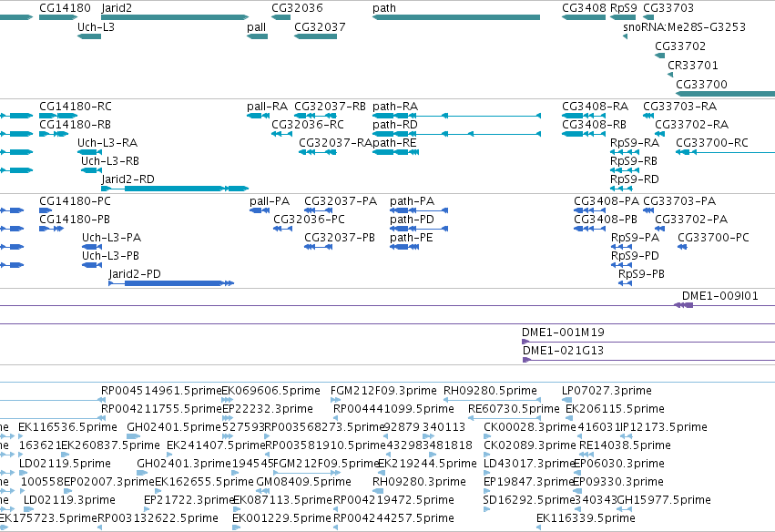Select EST EK206115.5prime
775x532 pixels.
point(615,409)
